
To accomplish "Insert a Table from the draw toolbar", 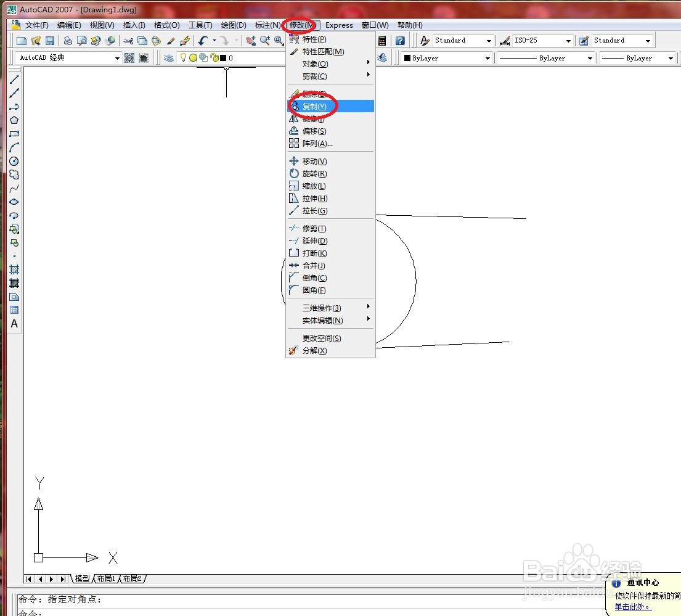I will coord(14,310).
